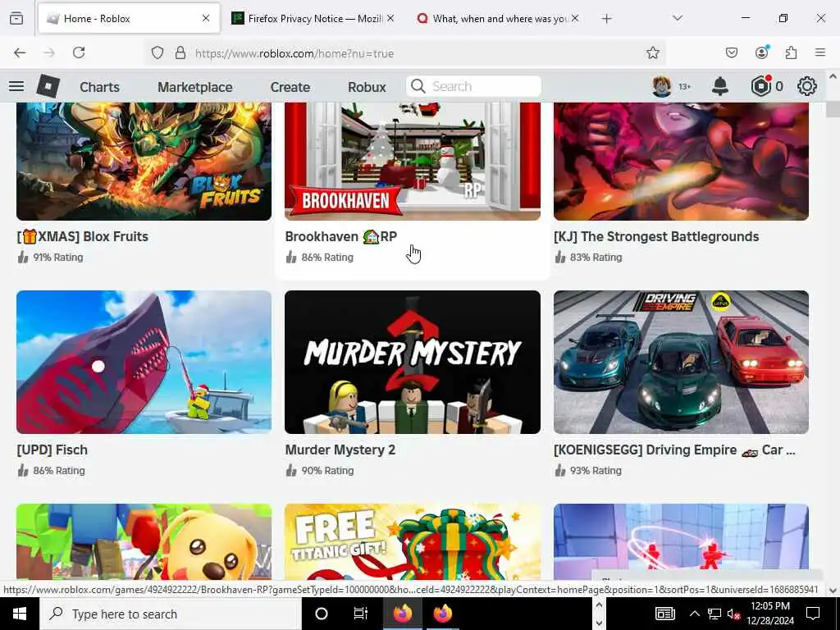Reload the current page
The image size is (840, 630).
coord(79,52)
